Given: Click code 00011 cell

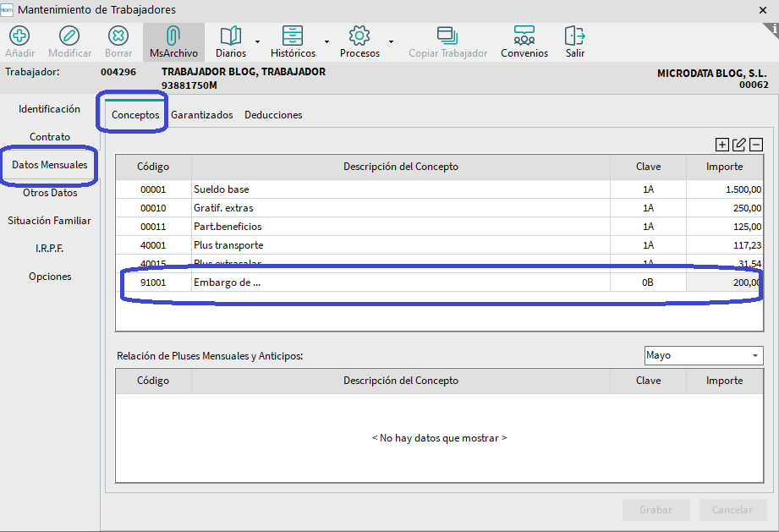Looking at the screenshot, I should (153, 227).
